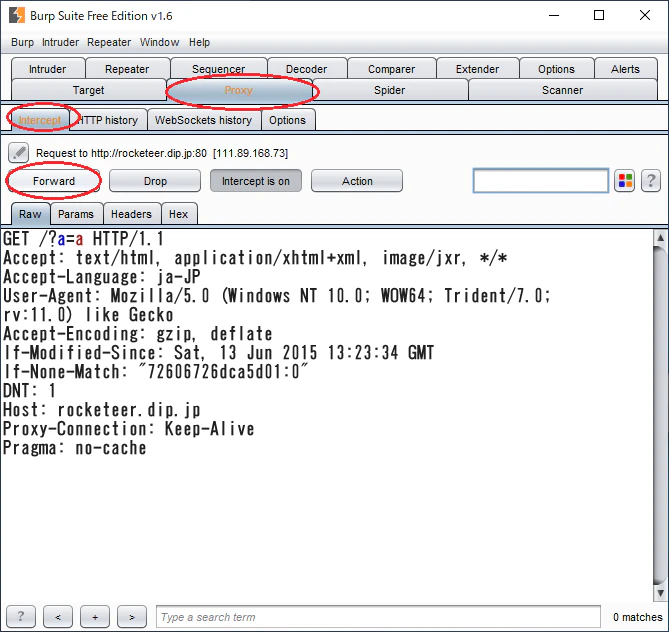Click the GET /?a=a HTTP/1.1 request line
This screenshot has height=632, width=669.
(x=83, y=239)
